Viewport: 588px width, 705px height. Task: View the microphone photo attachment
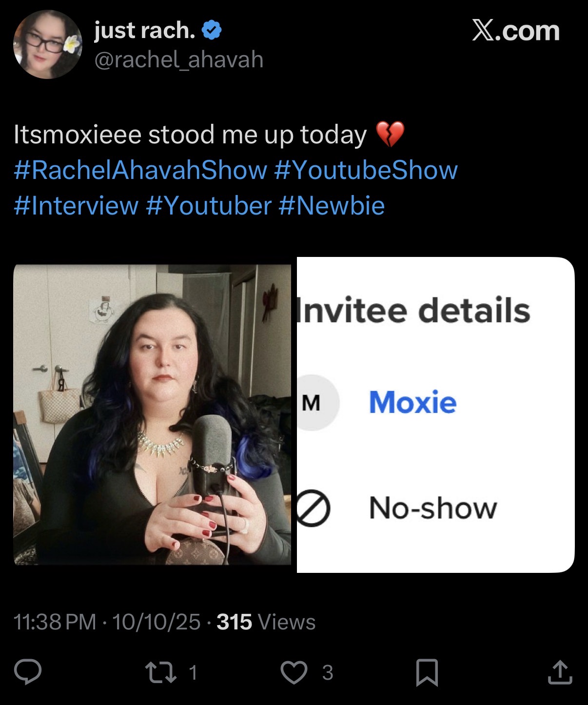(152, 414)
